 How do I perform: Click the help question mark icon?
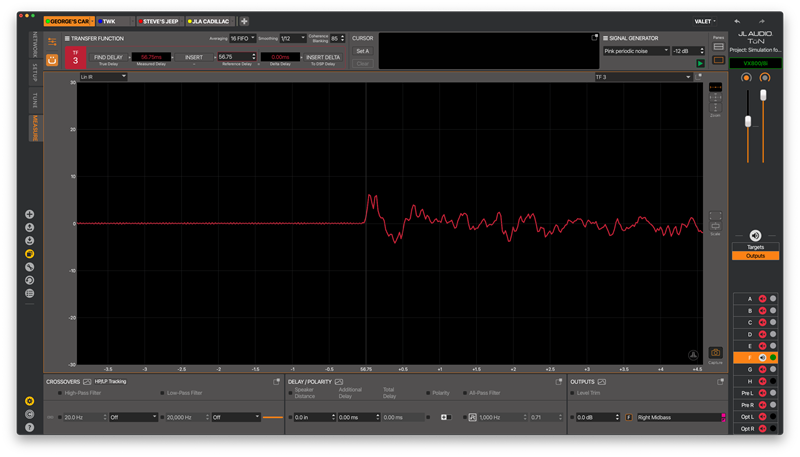(30, 427)
